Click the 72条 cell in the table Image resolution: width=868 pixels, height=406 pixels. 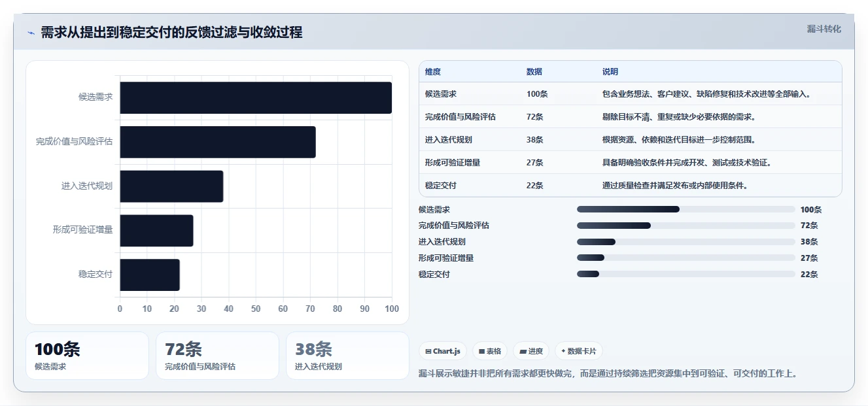(535, 117)
